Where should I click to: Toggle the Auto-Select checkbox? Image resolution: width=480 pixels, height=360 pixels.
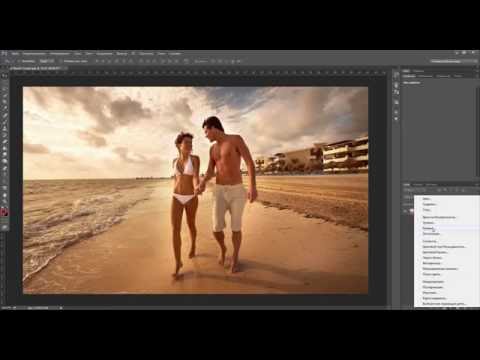19,61
